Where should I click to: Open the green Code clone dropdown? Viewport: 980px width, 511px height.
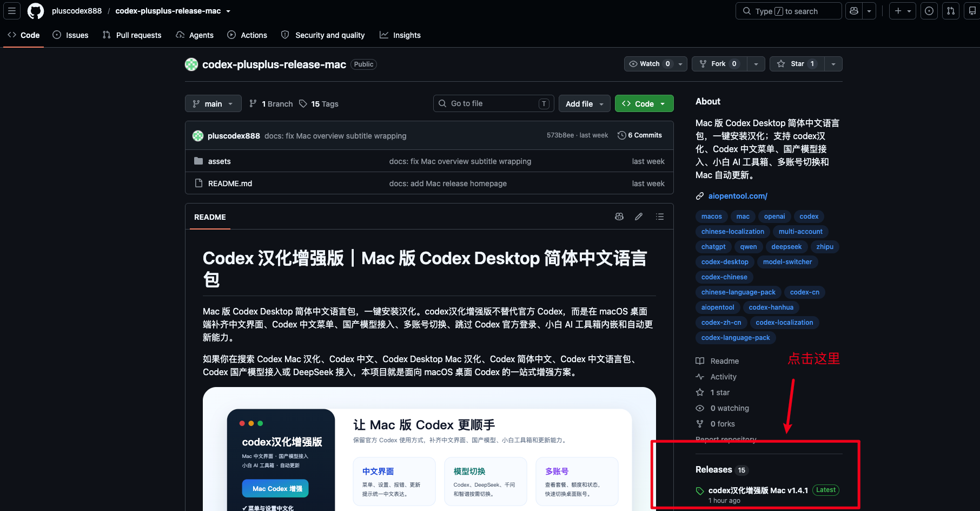point(644,104)
